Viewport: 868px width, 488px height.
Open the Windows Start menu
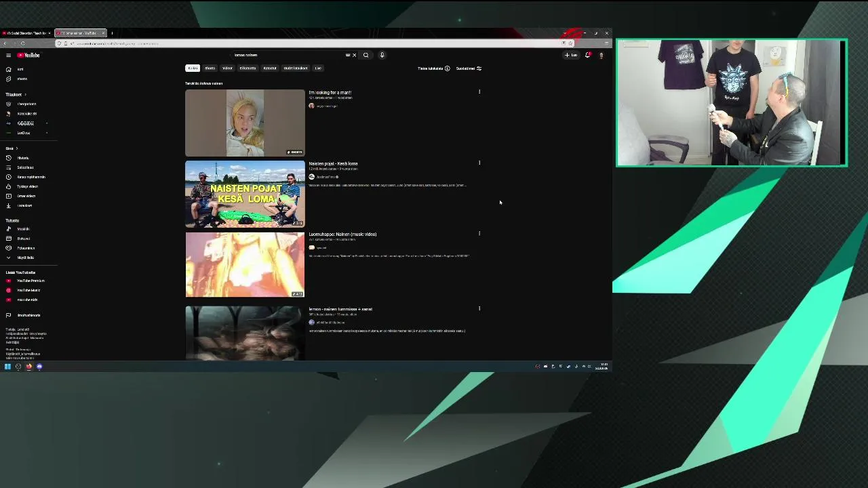pyautogui.click(x=7, y=367)
